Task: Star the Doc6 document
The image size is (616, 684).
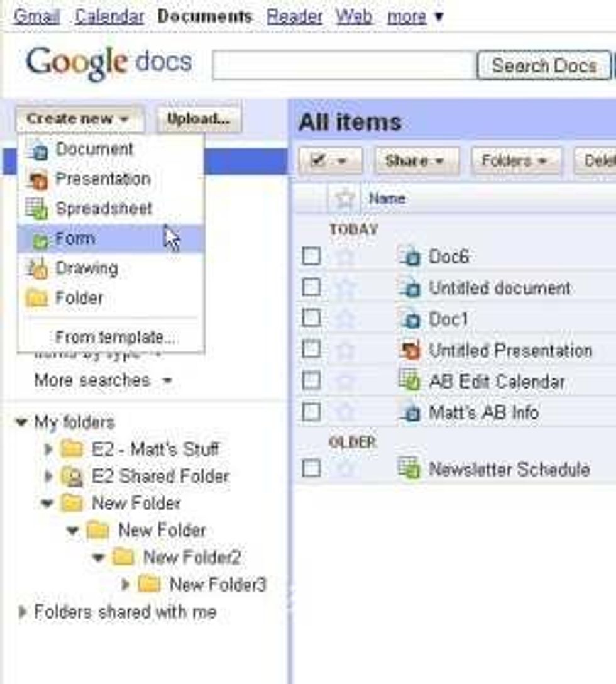Action: pos(345,256)
